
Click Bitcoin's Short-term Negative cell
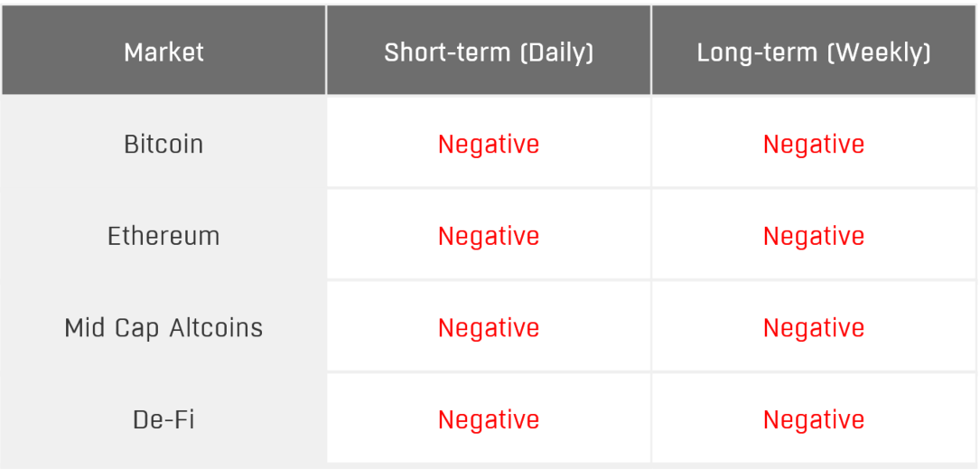pos(489,145)
